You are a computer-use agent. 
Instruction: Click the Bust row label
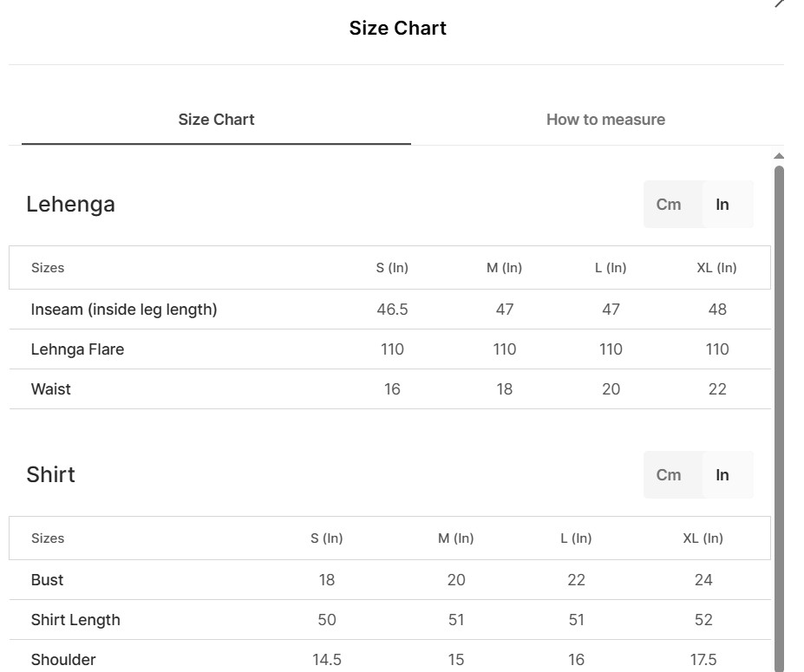[47, 580]
